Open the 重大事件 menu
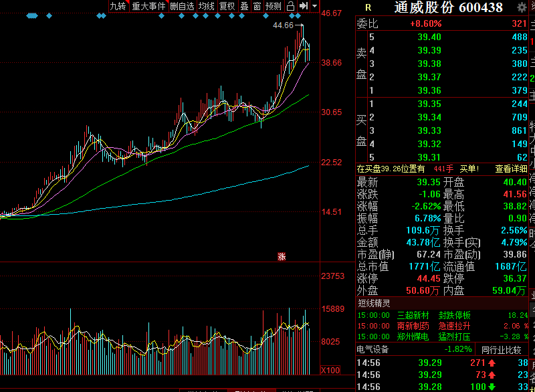Image resolution: width=535 pixels, height=392 pixels. tap(148, 6)
